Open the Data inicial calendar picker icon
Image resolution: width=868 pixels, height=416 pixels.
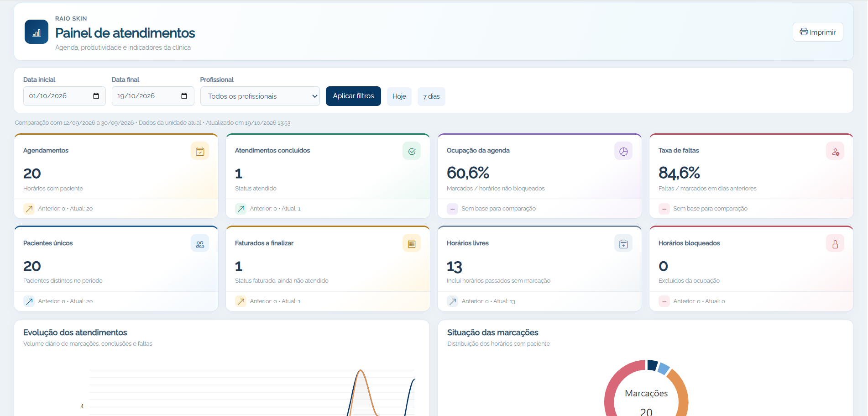click(x=96, y=96)
